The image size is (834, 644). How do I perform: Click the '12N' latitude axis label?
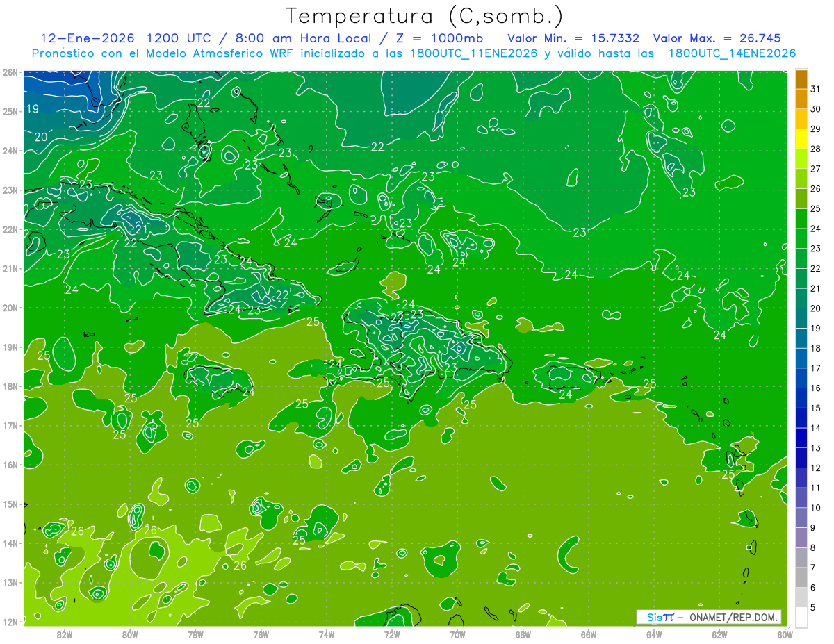click(x=10, y=621)
